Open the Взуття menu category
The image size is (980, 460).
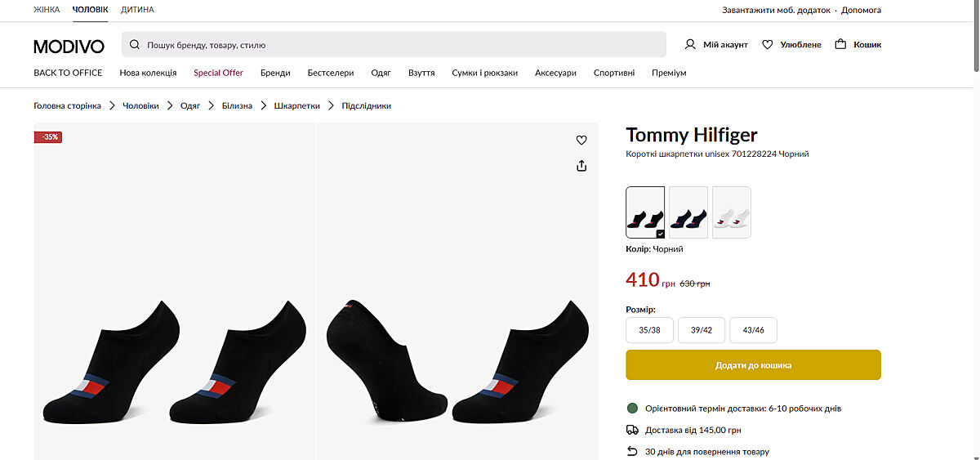pyautogui.click(x=421, y=73)
